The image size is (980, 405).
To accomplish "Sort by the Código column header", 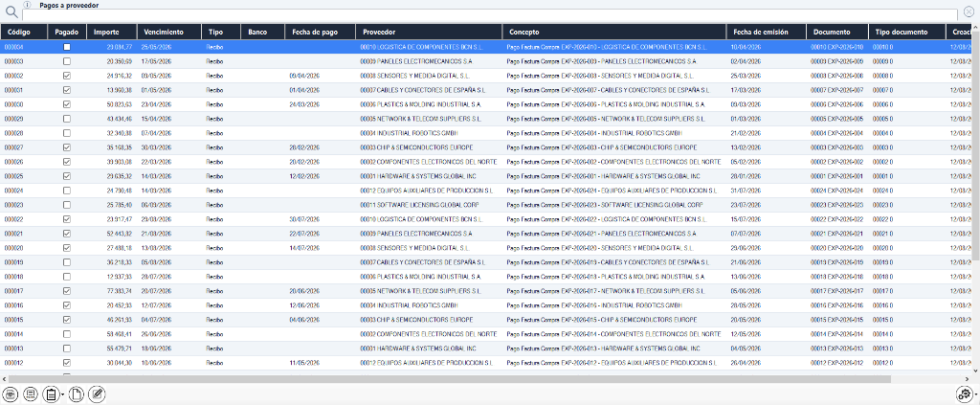I will [24, 32].
